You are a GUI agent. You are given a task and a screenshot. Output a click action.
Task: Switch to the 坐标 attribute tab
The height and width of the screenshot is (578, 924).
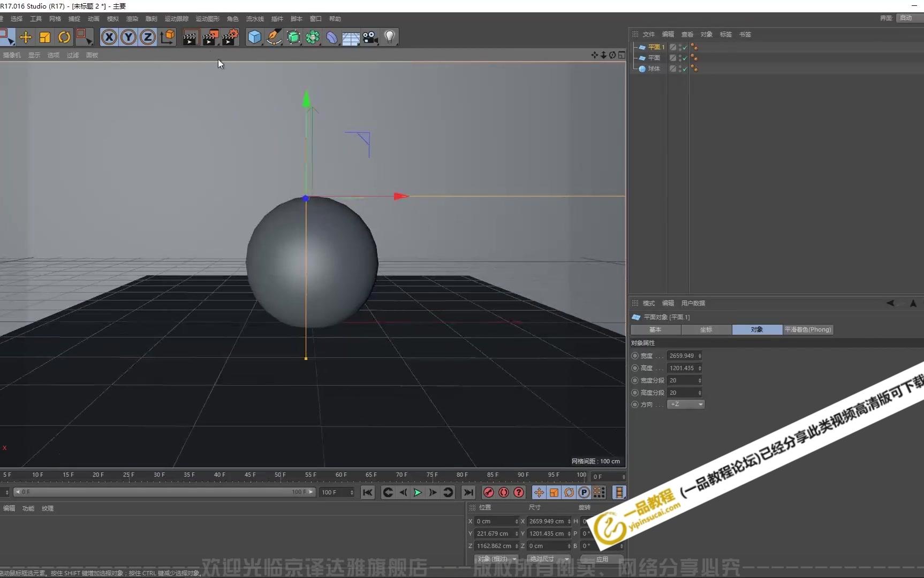706,329
